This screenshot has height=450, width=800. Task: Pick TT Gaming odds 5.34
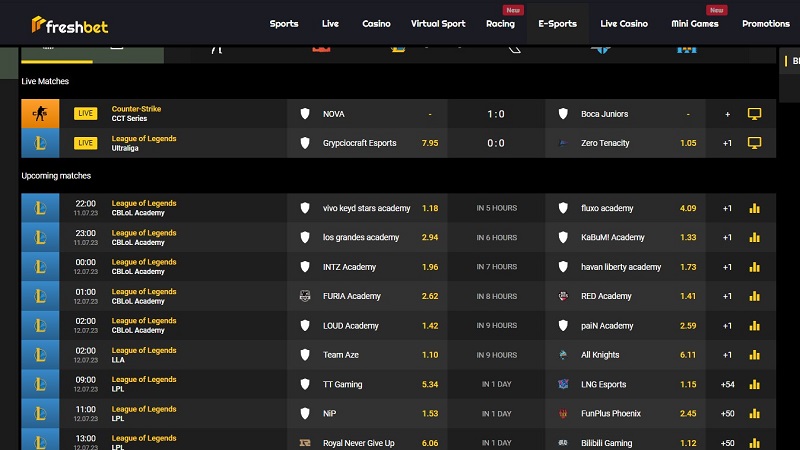(430, 384)
